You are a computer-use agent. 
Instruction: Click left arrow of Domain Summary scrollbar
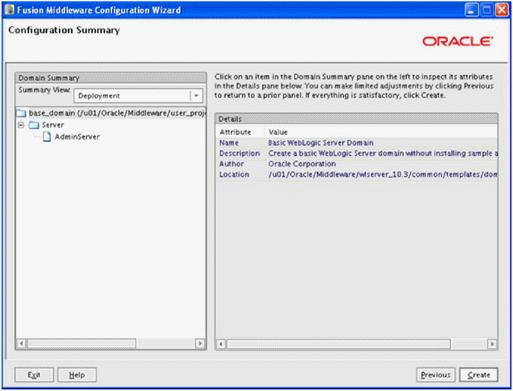tap(22, 343)
